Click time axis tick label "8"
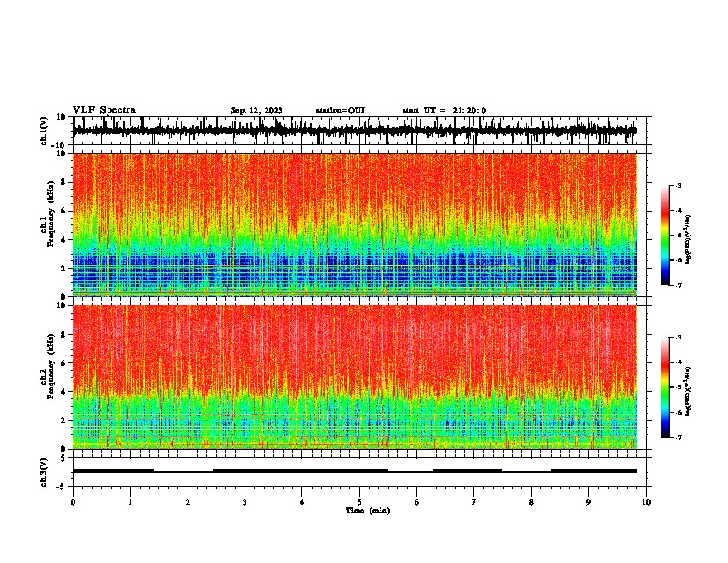Viewport: 728px width, 563px height. [531, 502]
